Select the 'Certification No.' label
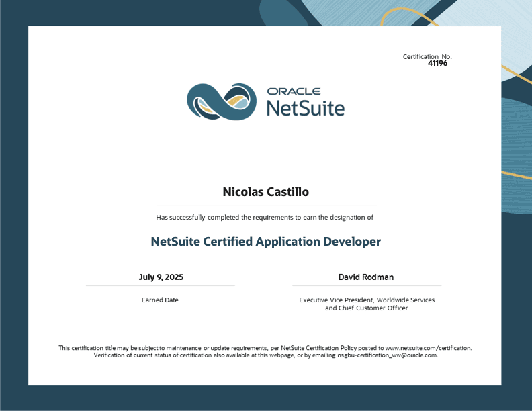Image resolution: width=532 pixels, height=411 pixels. (427, 56)
